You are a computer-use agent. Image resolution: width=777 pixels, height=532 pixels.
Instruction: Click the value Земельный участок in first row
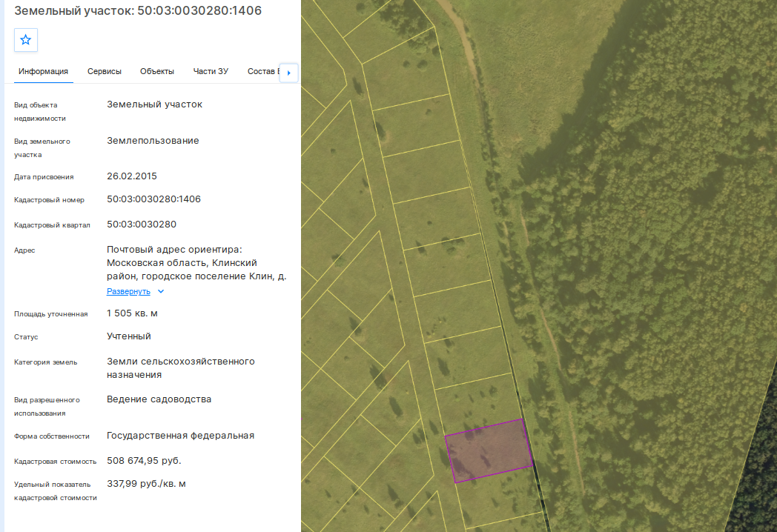[x=155, y=104]
